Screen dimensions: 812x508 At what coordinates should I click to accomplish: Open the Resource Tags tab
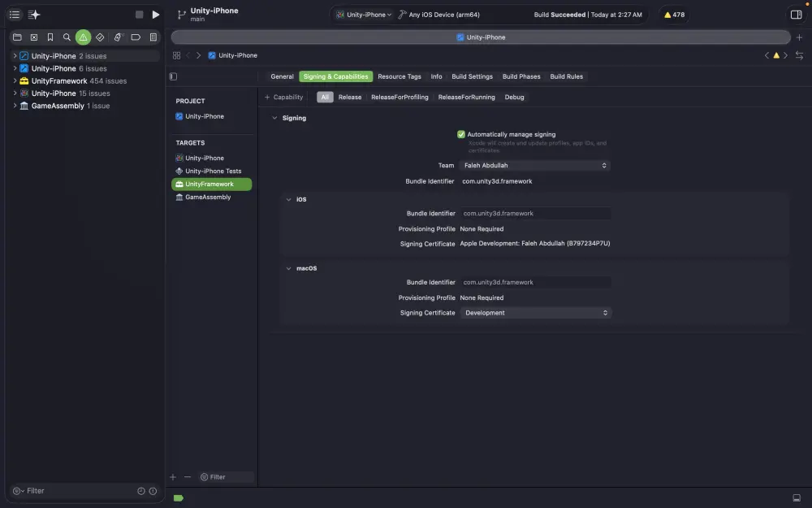tap(400, 76)
